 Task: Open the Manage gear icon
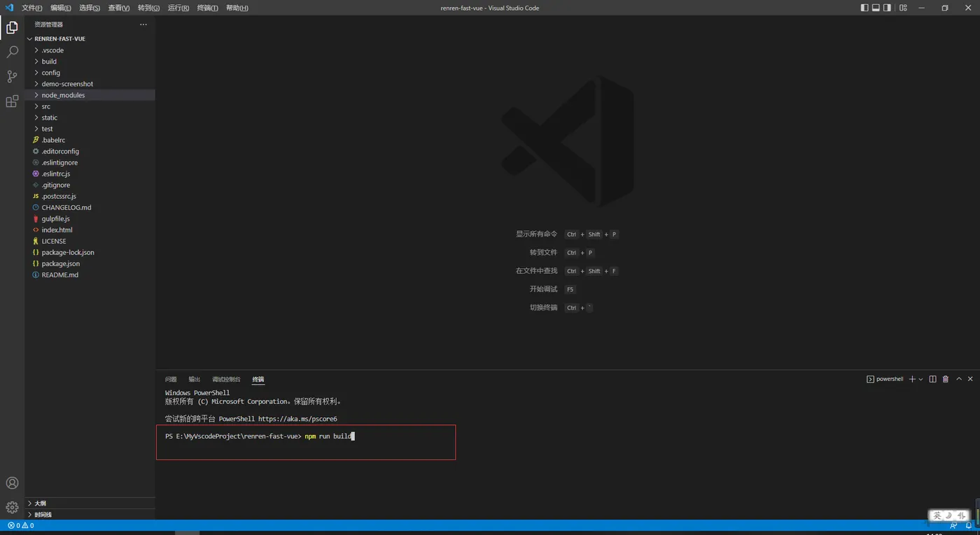[x=12, y=508]
